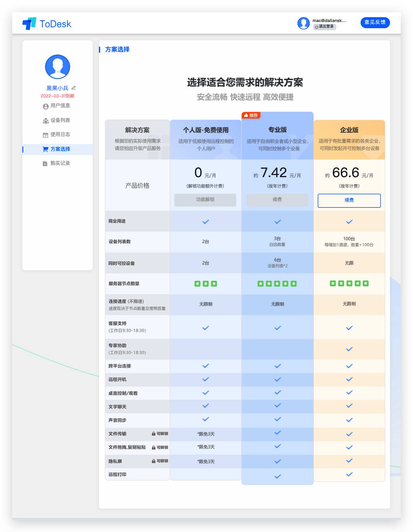Viewport: 413px width, 532px height.
Task: Click the 续费 button under 企业版
Action: click(349, 200)
